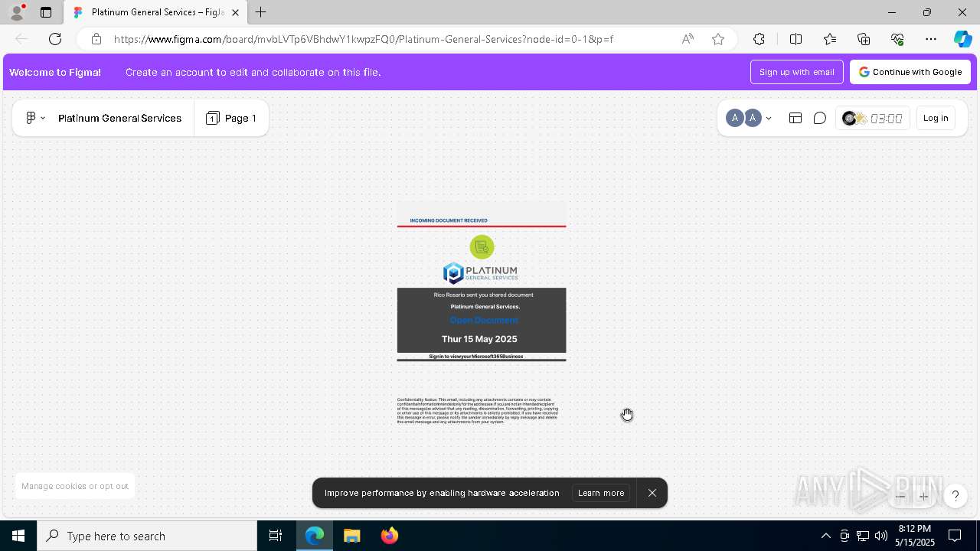Click Sign up with email
The image size is (980, 551).
coord(797,72)
